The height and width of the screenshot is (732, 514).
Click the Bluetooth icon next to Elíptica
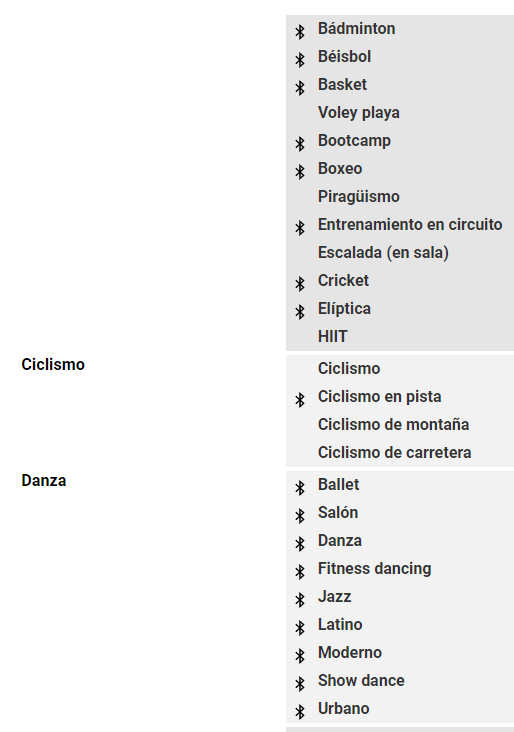tap(300, 312)
